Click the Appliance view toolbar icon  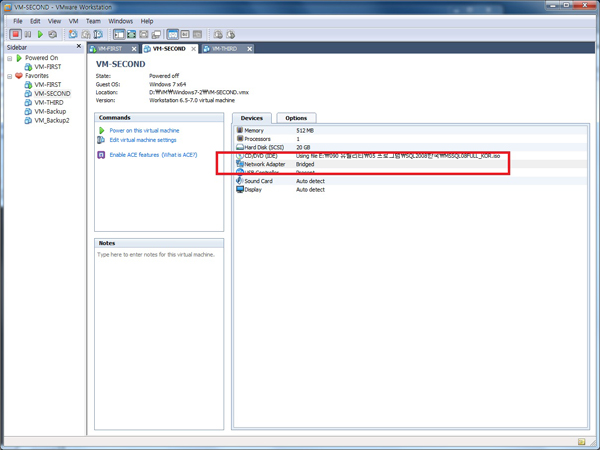pyautogui.click(x=185, y=34)
